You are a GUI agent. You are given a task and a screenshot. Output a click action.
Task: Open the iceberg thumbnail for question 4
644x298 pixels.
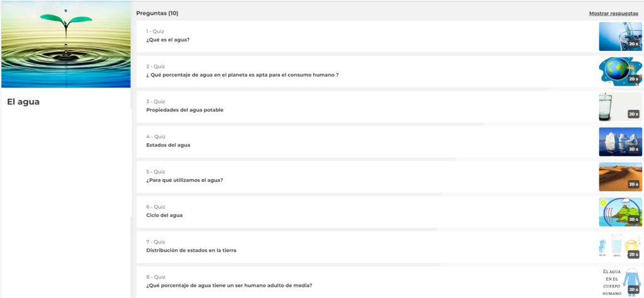point(619,141)
